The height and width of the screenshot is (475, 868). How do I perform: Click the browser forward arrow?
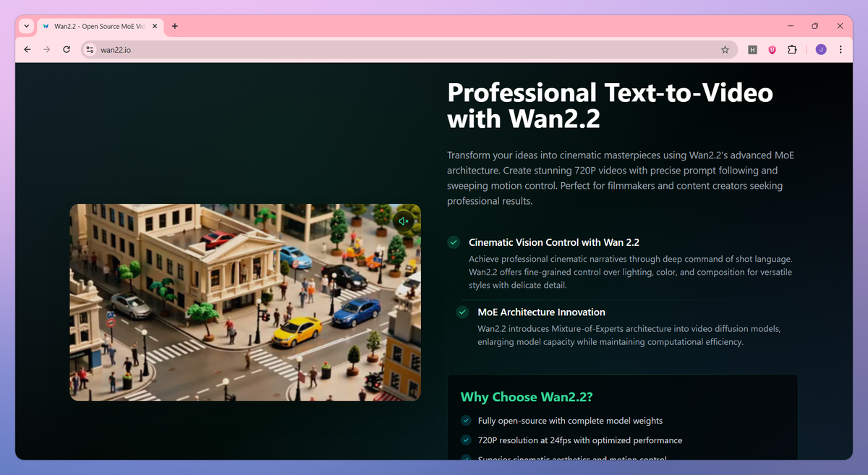point(47,50)
